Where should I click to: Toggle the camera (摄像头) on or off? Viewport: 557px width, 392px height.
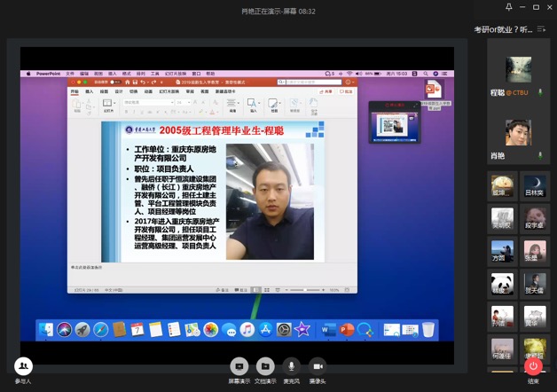pos(317,365)
